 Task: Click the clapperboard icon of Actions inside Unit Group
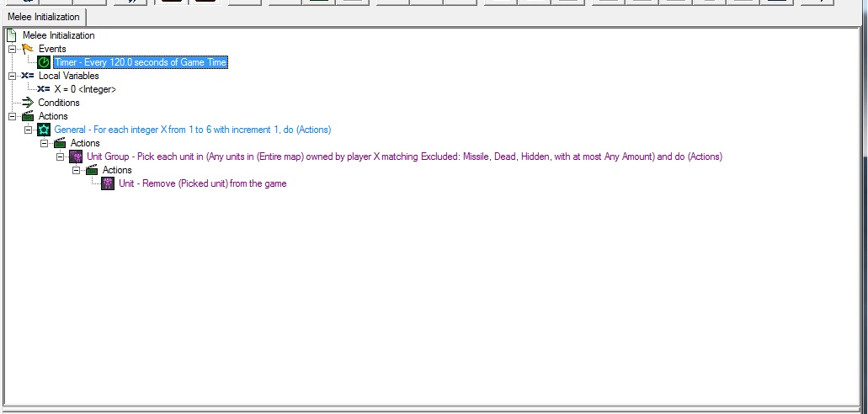click(x=92, y=170)
